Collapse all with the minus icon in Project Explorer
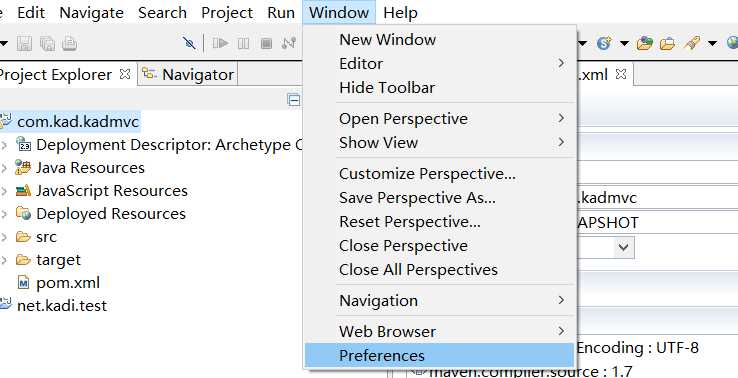738x378 pixels. (294, 100)
